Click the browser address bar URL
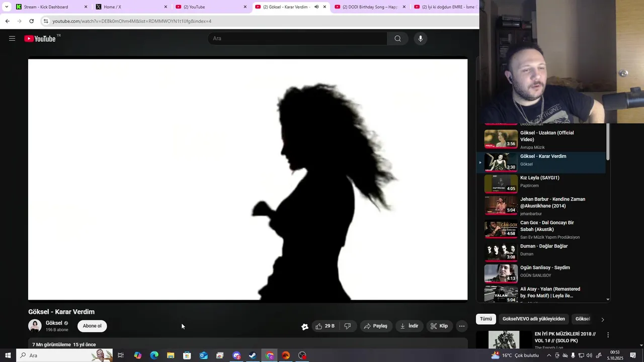Image resolution: width=644 pixels, height=362 pixels. pyautogui.click(x=132, y=21)
